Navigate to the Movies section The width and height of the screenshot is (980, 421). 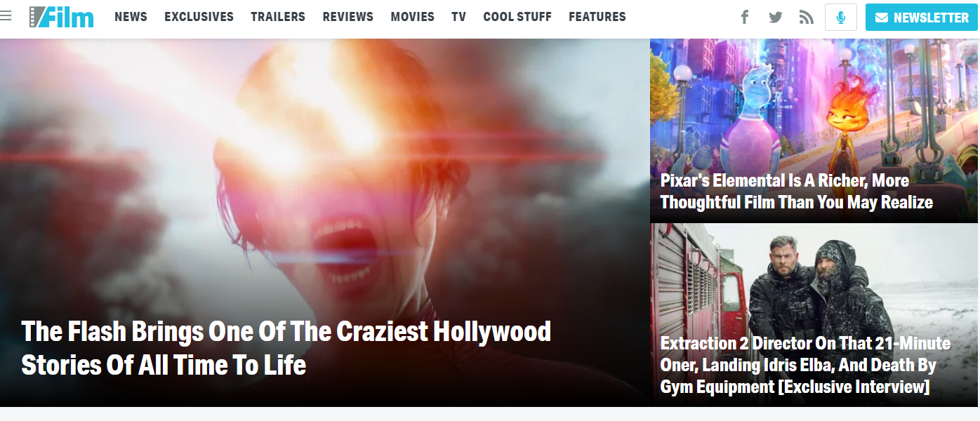pyautogui.click(x=412, y=17)
